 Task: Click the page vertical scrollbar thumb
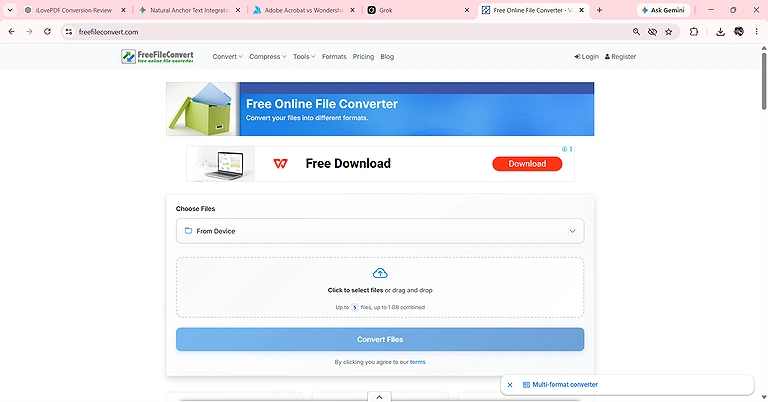[x=764, y=81]
